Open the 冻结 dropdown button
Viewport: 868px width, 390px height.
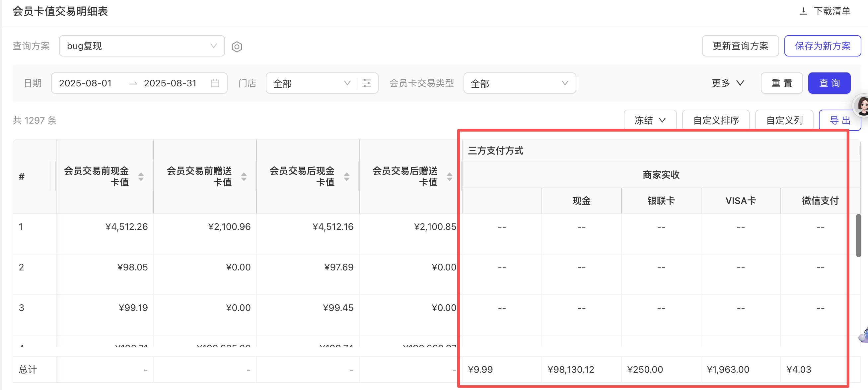[650, 120]
